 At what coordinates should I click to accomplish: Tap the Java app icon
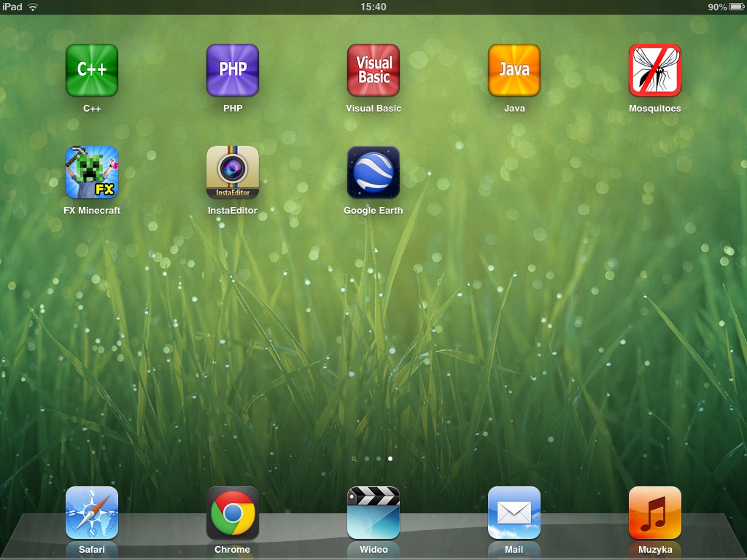[514, 71]
